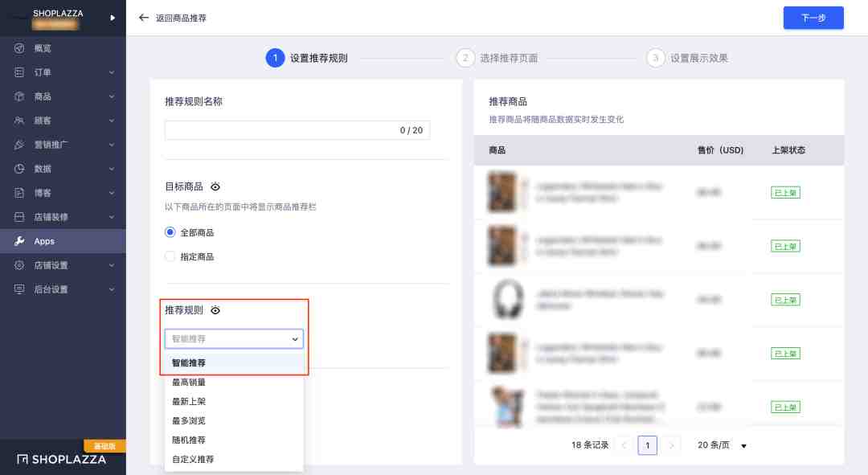This screenshot has height=475, width=868.
Task: Click the SHOPLAZZA logo at bottom
Action: point(61,459)
